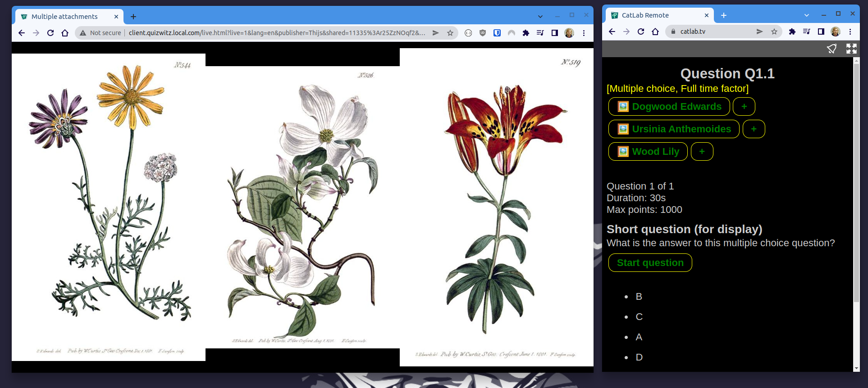The height and width of the screenshot is (388, 868).
Task: Open tab search in CatLab window
Action: [x=807, y=15]
